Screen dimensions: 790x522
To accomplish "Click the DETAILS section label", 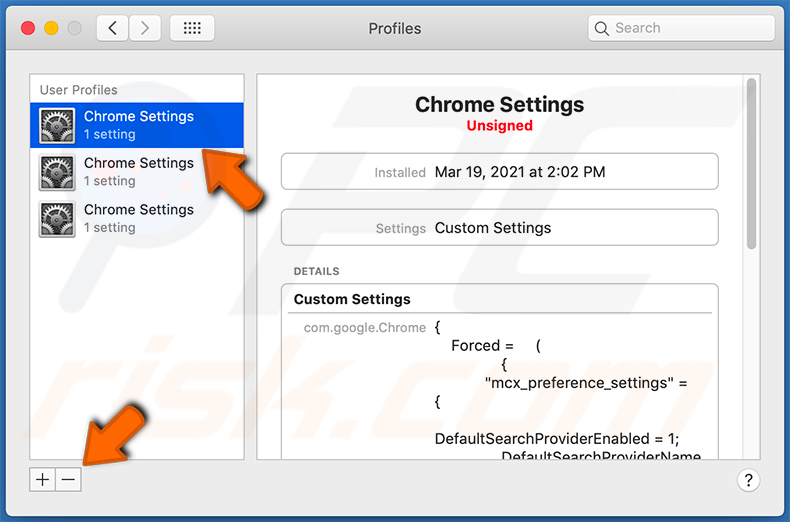I will point(316,271).
